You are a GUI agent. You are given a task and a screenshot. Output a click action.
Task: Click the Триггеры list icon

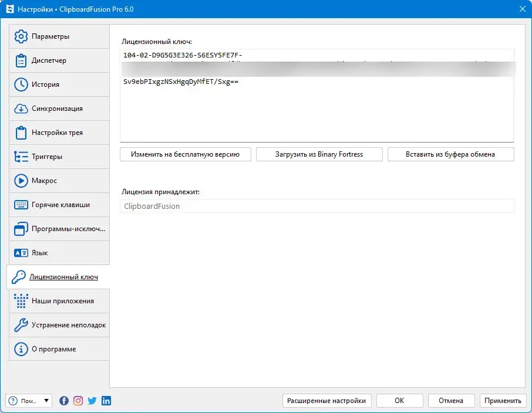(21, 157)
